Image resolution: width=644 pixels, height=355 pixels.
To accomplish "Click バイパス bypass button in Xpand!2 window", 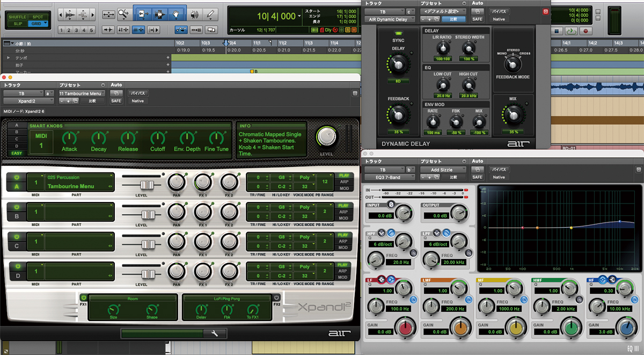I will click(138, 93).
